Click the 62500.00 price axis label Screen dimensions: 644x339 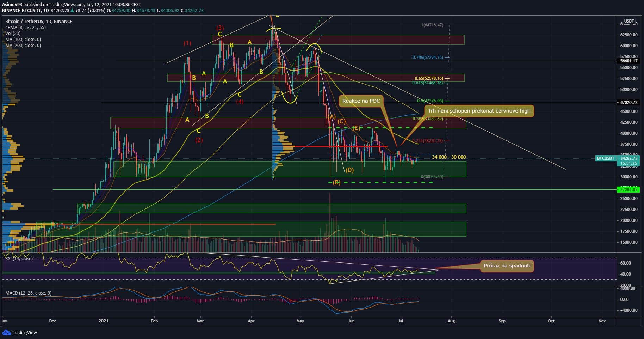point(629,35)
